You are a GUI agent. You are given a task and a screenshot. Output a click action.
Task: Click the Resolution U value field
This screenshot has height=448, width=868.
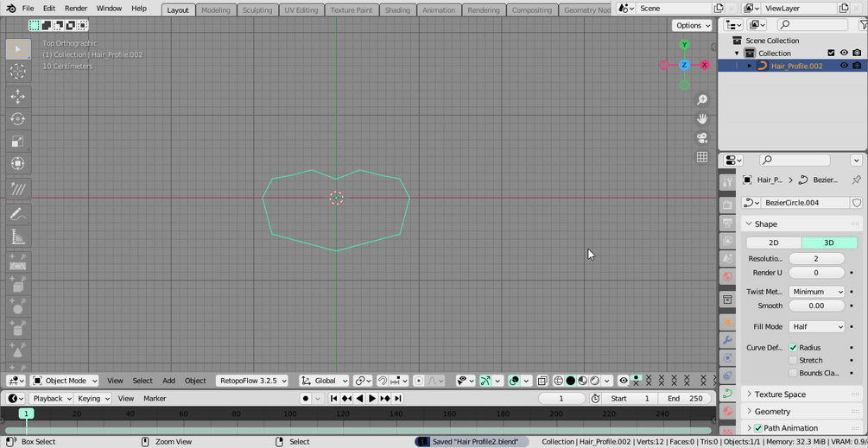(816, 259)
